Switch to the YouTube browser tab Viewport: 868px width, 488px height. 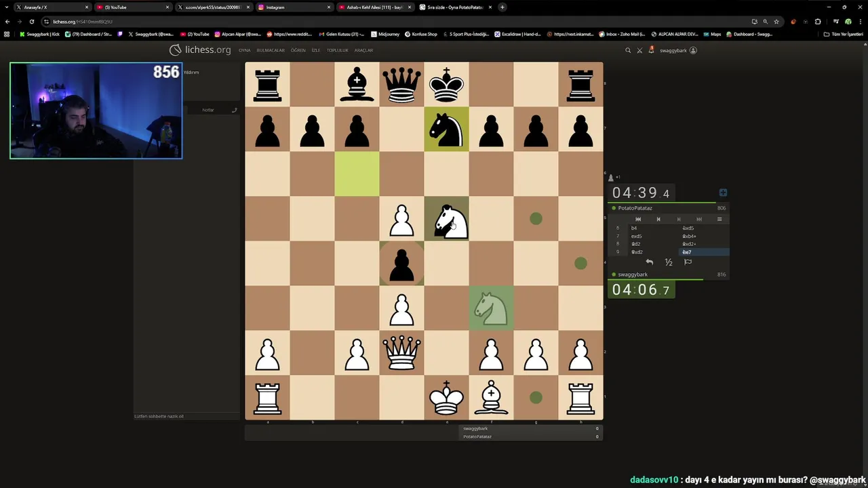[132, 7]
